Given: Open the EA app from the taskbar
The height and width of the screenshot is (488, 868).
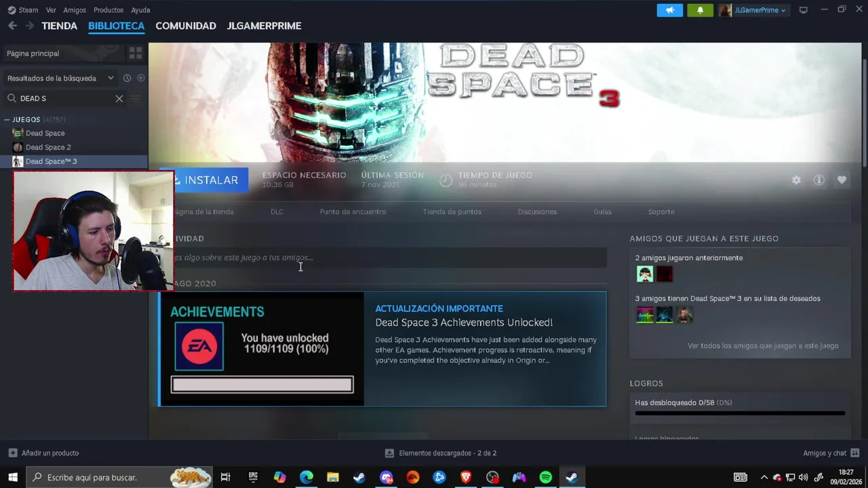Looking at the screenshot, I should (413, 477).
